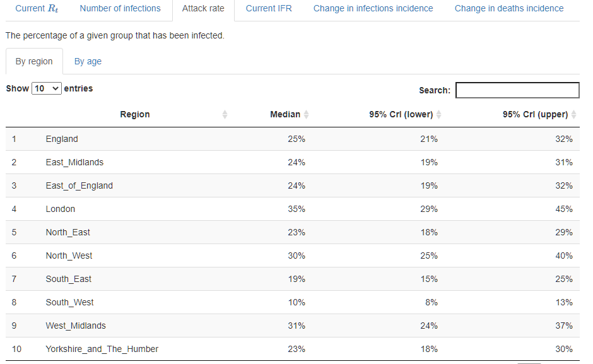Select the London table row
This screenshot has width=593, height=364.
(292, 209)
